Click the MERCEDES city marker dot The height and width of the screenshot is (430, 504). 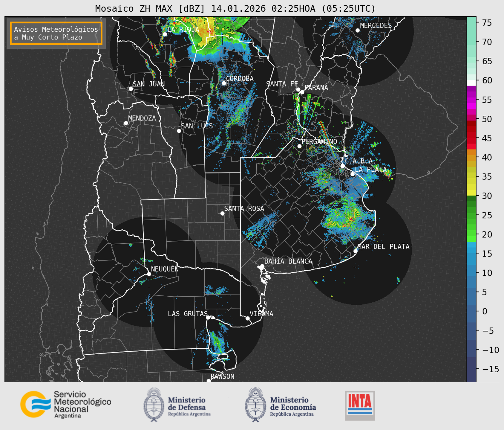click(358, 31)
